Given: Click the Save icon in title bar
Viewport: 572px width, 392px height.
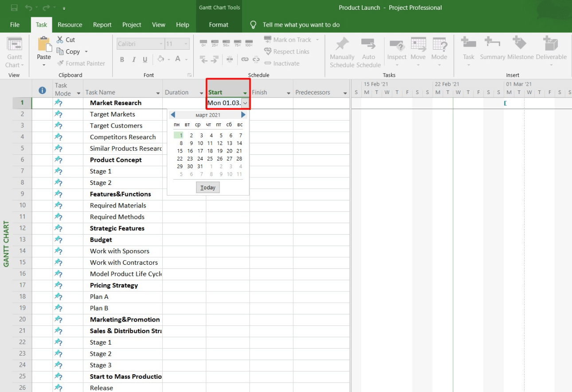Looking at the screenshot, I should (x=14, y=8).
